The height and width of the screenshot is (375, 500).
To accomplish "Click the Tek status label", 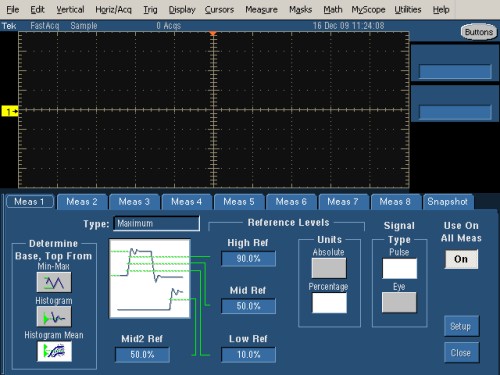I will coord(9,26).
